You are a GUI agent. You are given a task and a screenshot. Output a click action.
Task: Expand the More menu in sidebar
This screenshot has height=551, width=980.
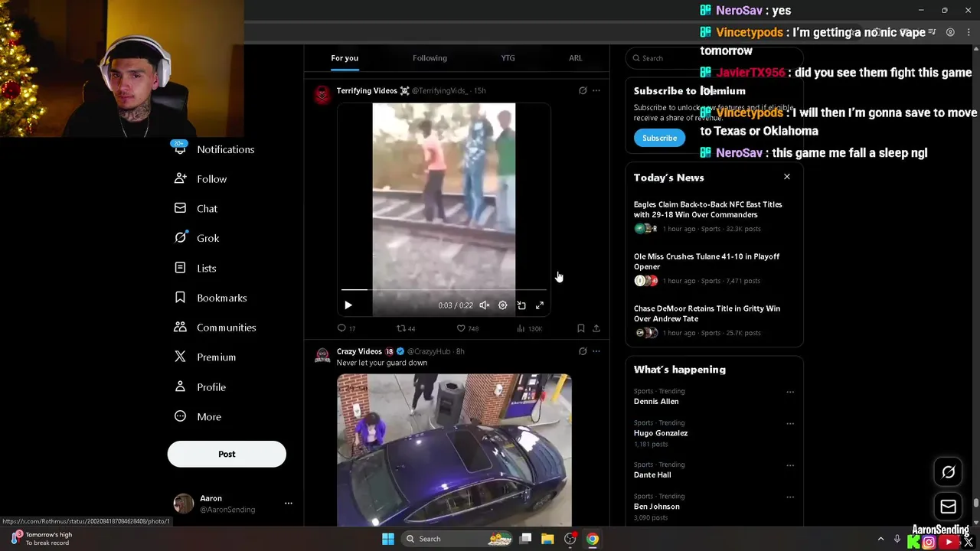tap(198, 417)
